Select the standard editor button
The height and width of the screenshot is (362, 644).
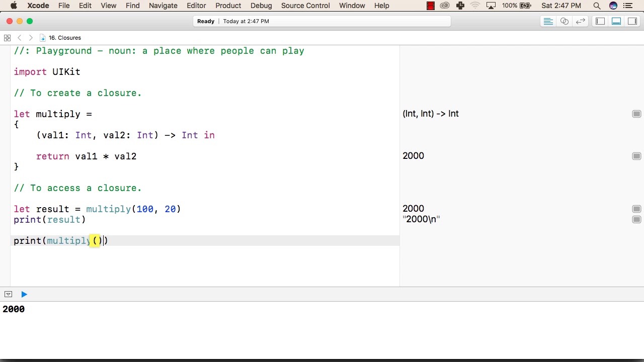coord(548,21)
